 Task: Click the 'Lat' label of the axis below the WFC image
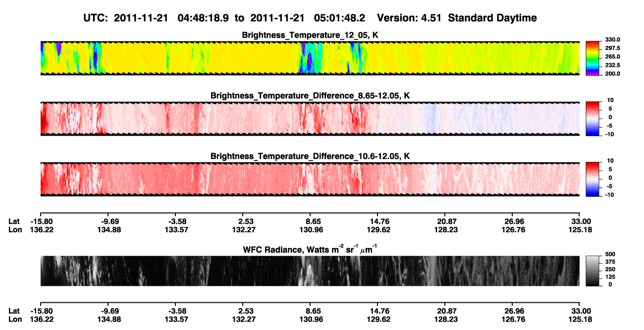14,311
